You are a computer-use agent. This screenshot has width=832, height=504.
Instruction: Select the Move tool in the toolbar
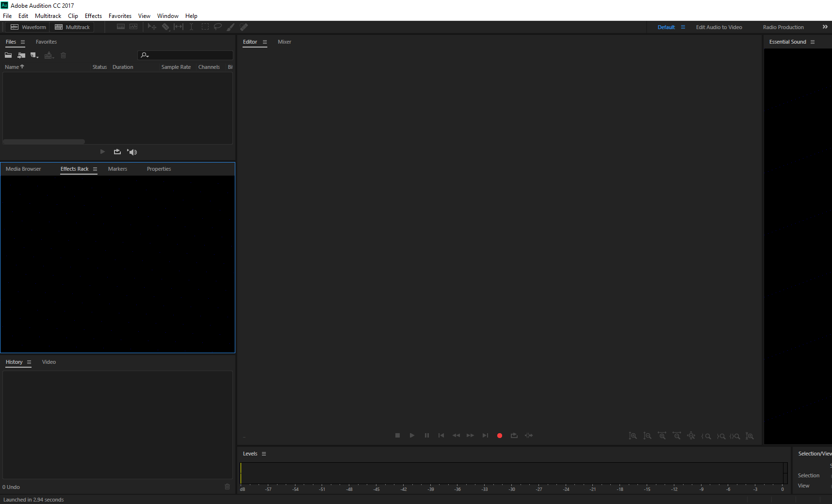pos(152,27)
